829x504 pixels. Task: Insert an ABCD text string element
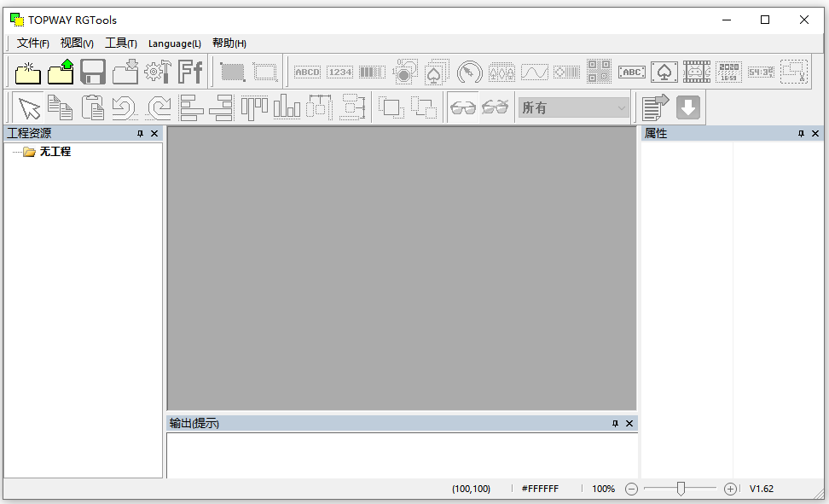point(307,72)
